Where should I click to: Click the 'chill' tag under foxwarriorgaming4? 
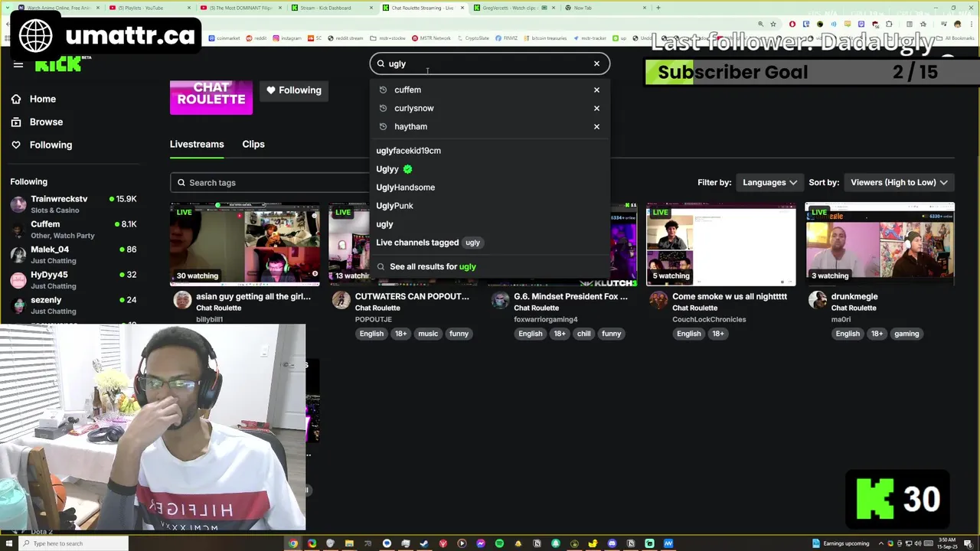pos(583,334)
